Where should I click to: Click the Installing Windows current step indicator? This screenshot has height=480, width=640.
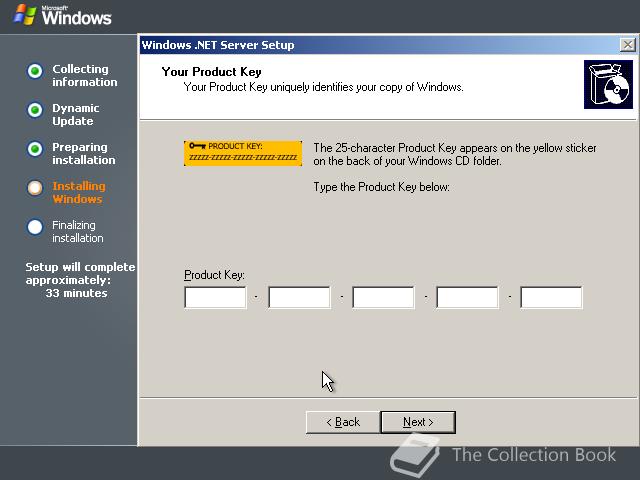point(35,188)
